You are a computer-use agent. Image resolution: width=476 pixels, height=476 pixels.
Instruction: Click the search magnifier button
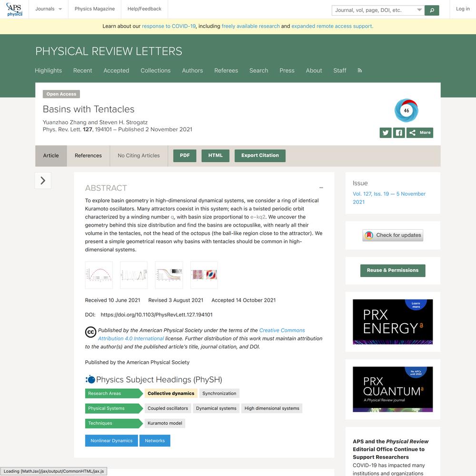(432, 10)
